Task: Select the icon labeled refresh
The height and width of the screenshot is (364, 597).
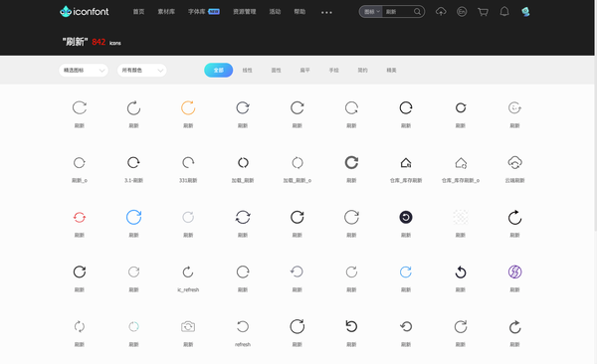Action: (x=243, y=326)
